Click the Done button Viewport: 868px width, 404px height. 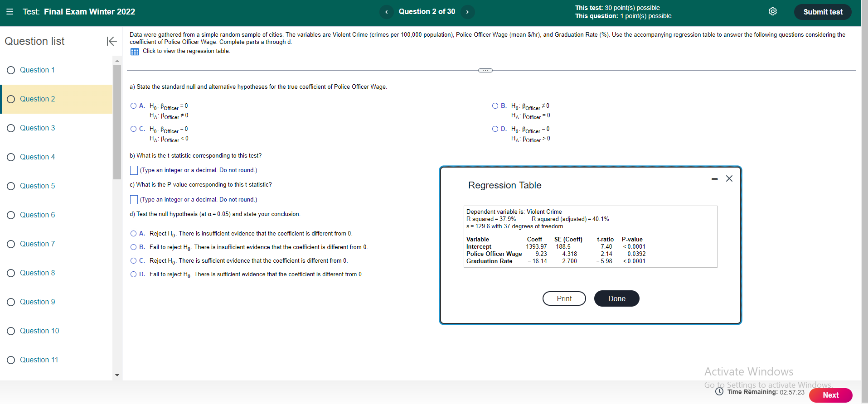(617, 298)
